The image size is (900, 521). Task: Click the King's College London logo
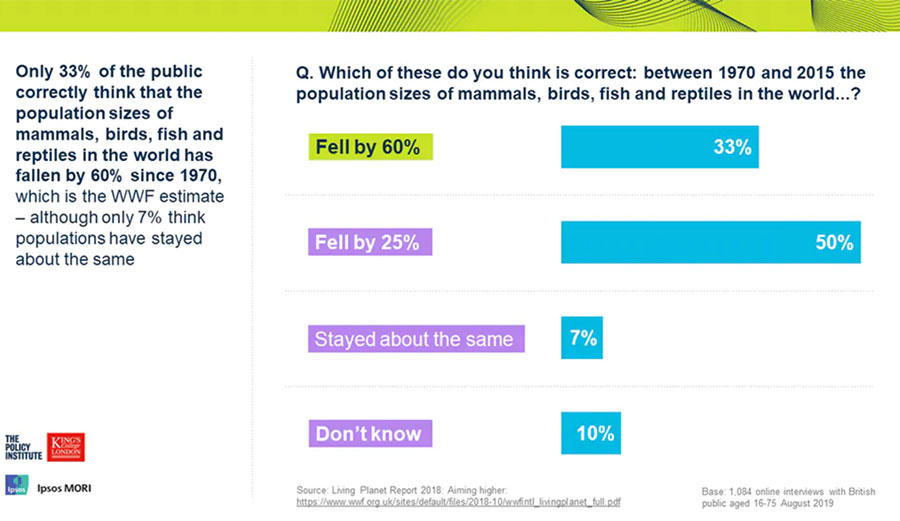click(x=66, y=447)
